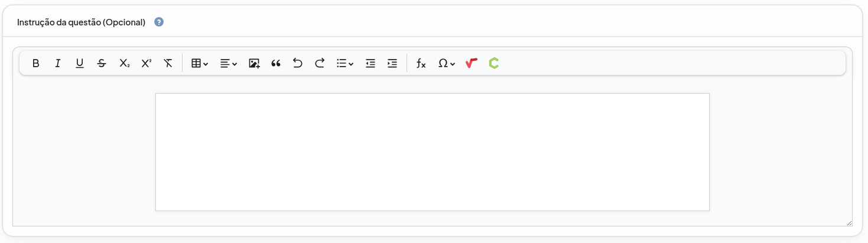Open the bulleted list dropdown
The width and height of the screenshot is (868, 243).
click(345, 63)
